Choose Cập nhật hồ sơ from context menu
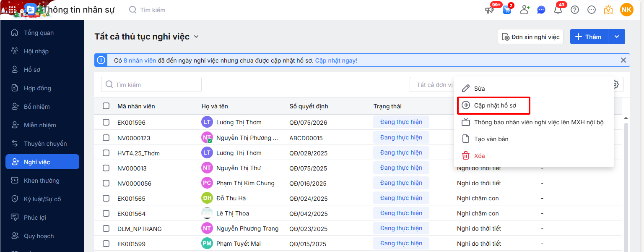The height and width of the screenshot is (252, 644). click(x=495, y=105)
